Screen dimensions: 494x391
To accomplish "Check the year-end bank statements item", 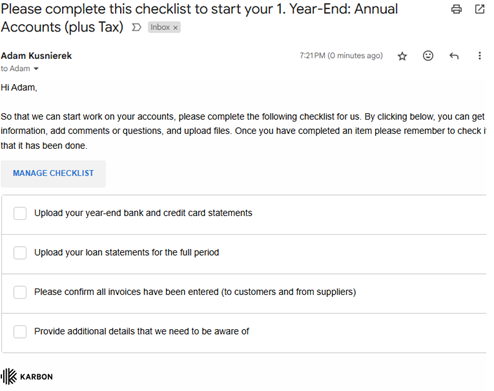I will (20, 213).
